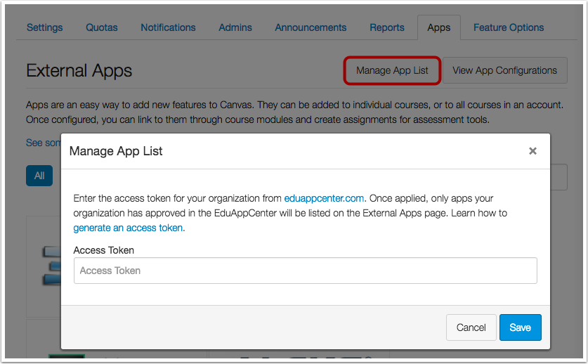Viewport: 588px width, 364px height.
Task: Open the Settings tab
Action: coord(45,27)
